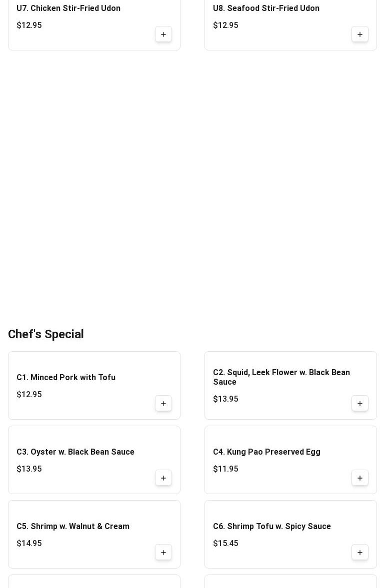Click the $11.95 price on C4 card

pos(225,469)
